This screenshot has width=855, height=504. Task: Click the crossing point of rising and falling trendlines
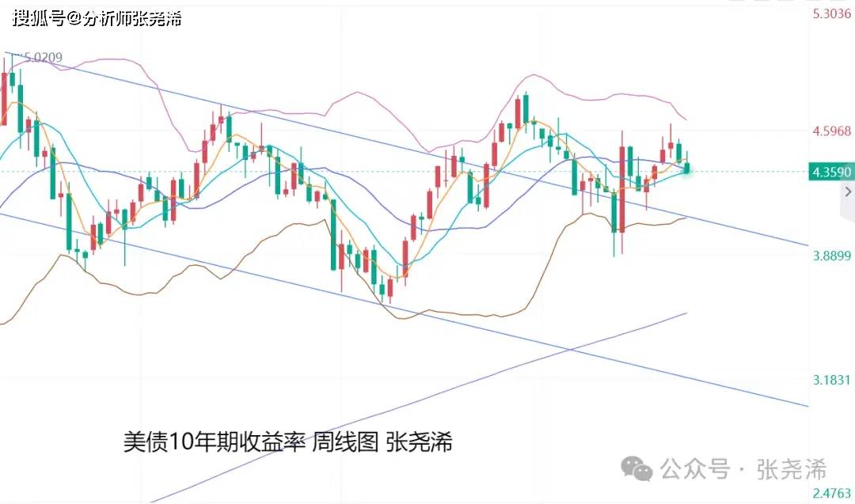pos(569,349)
